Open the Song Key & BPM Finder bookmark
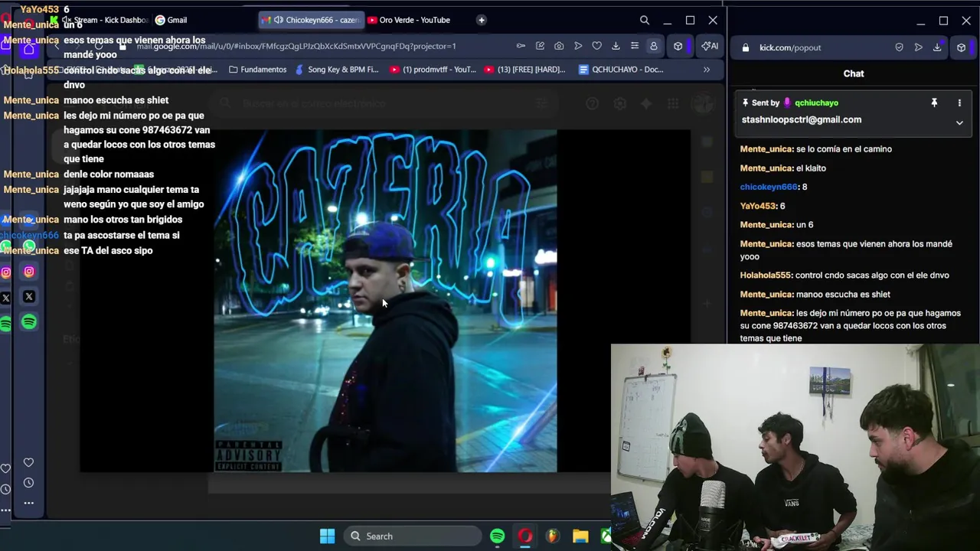Viewport: 980px width, 551px height. point(337,70)
